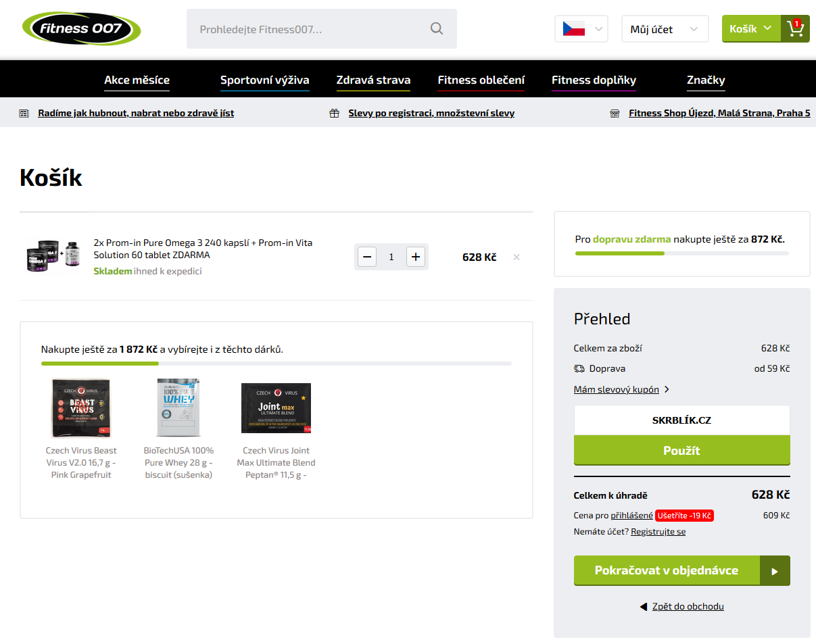Click the quantity input field showing 1
Screen dimensions: 816x644
(391, 257)
